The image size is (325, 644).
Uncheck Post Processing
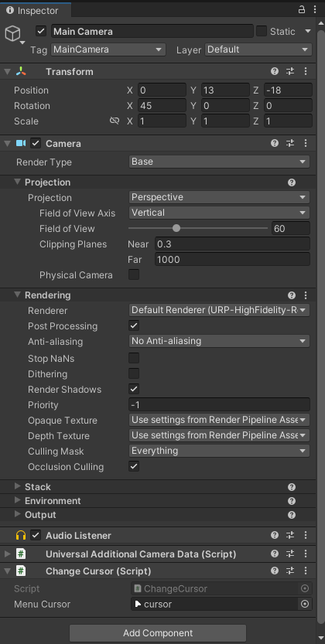pyautogui.click(x=134, y=326)
